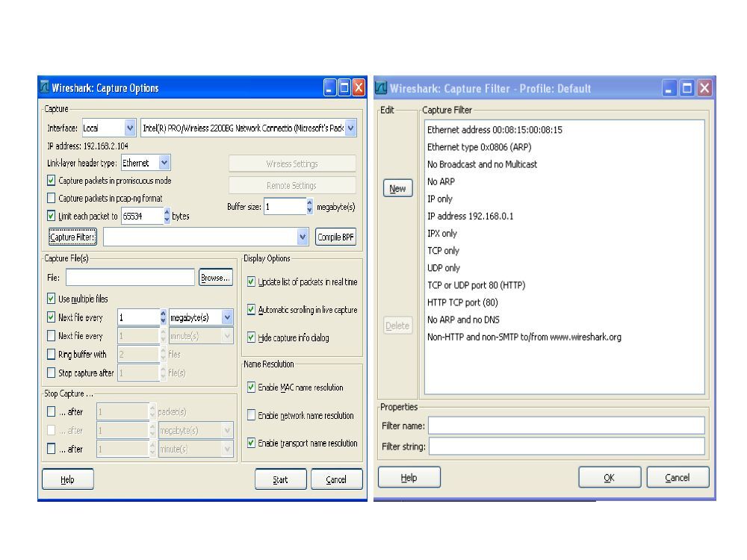Screen dimensions: 747x560
Task: Enable network name resolution checkbox
Action: 251,415
